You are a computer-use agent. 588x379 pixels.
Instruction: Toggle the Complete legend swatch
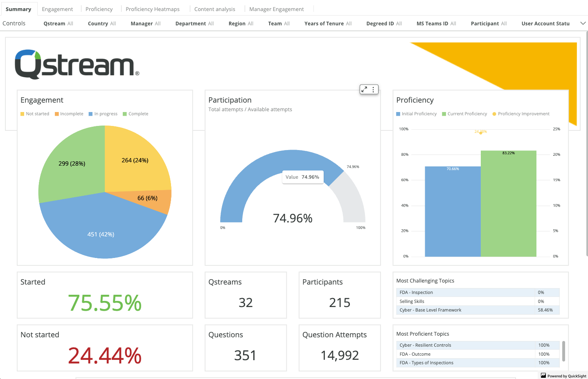pos(125,114)
